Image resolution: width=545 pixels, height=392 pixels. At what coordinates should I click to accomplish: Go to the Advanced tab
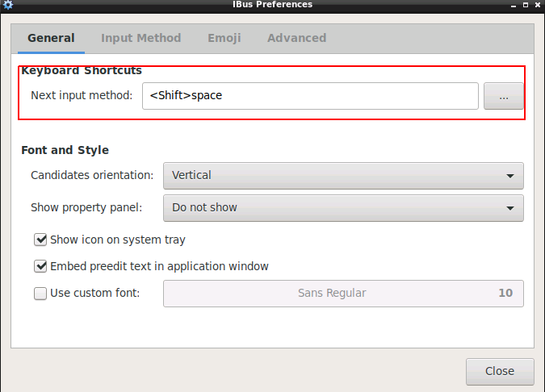(x=296, y=38)
